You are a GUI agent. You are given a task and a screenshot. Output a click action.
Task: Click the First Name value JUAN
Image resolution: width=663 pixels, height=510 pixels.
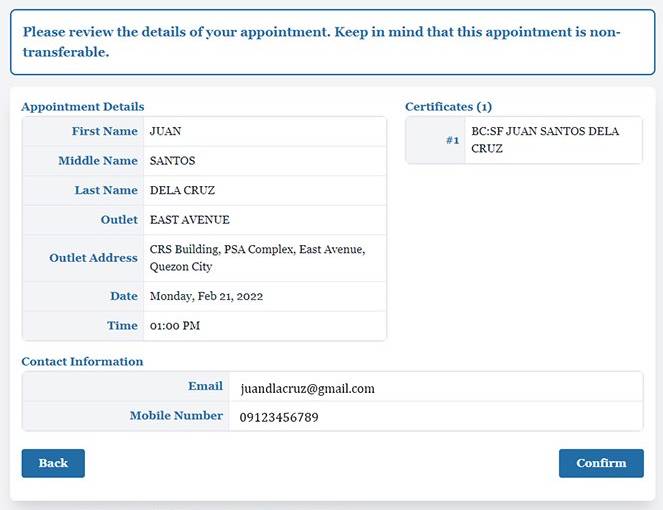coord(166,131)
